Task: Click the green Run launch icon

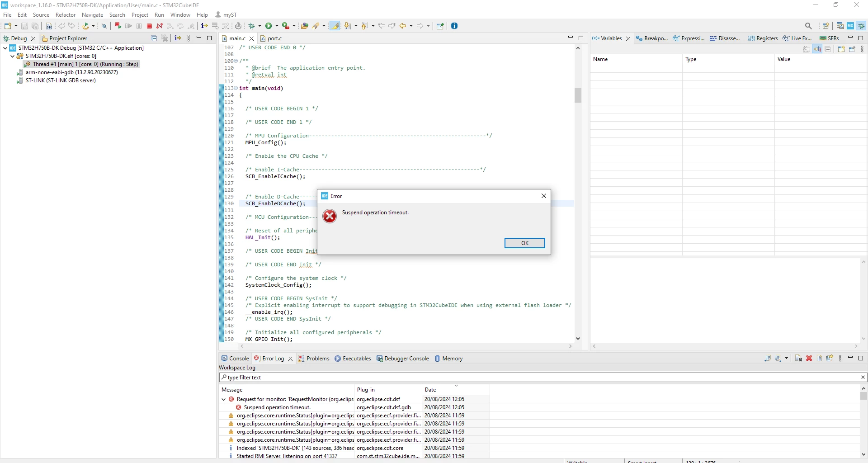Action: click(269, 26)
